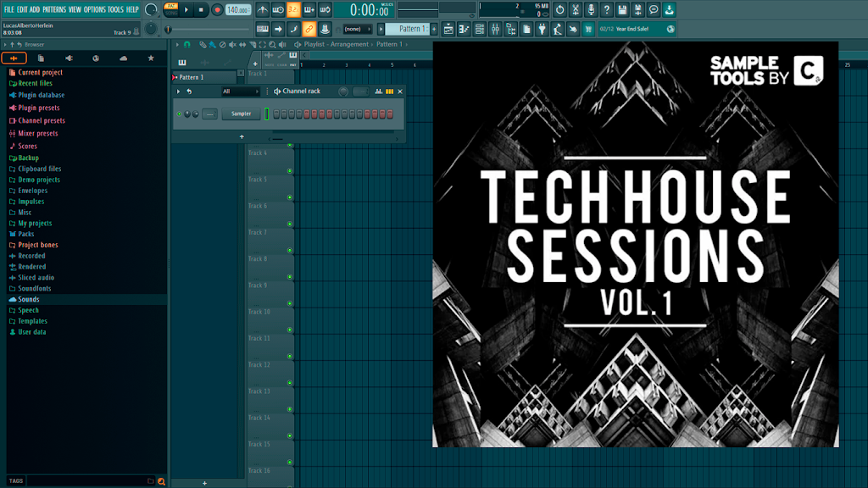Switch PAT/SONG playback mode
This screenshot has width=868, height=488.
click(171, 9)
